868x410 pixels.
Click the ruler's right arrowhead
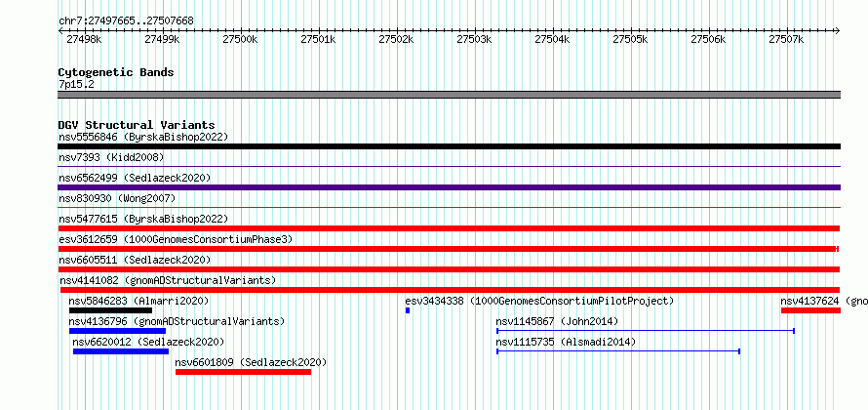tap(838, 30)
